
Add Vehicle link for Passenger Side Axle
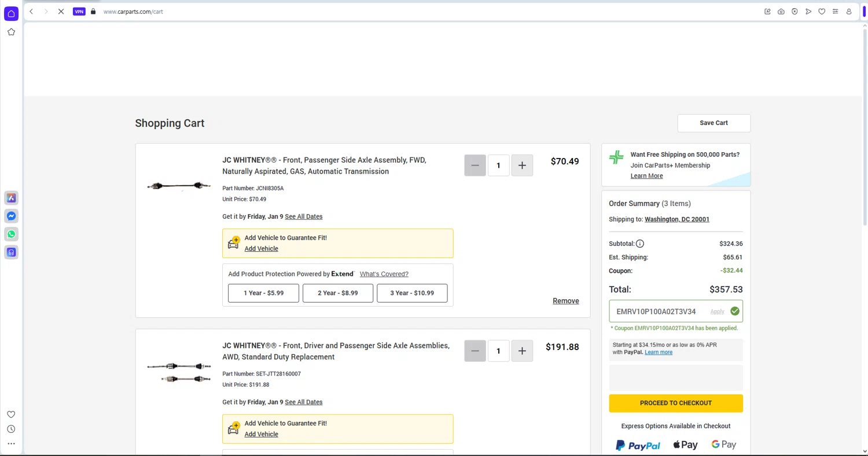262,249
